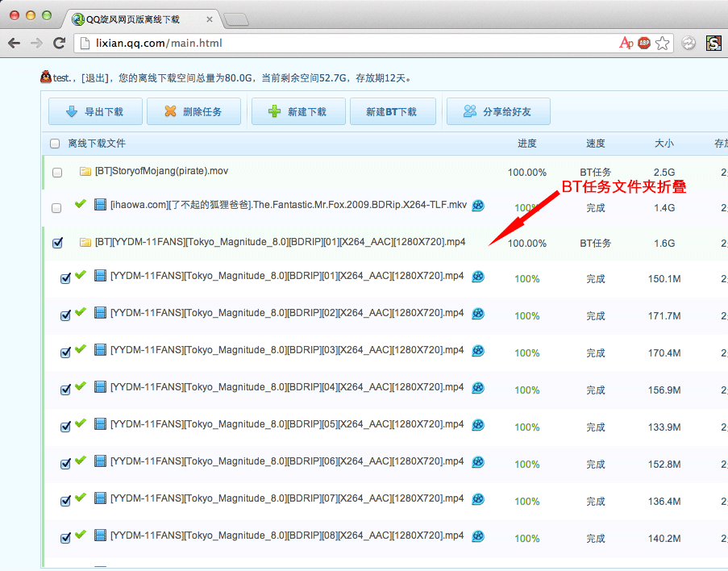
Task: Click the QQ penguin avatar icon
Action: (45, 77)
